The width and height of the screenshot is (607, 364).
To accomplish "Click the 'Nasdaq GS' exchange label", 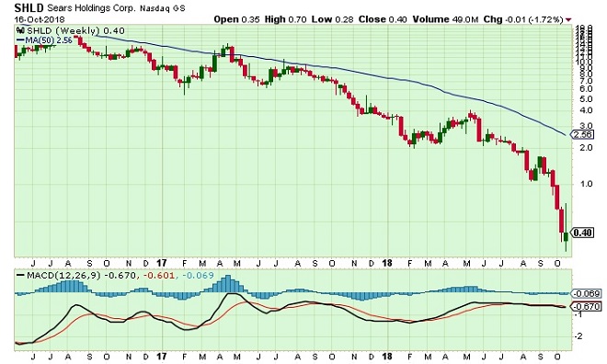I will point(163,8).
